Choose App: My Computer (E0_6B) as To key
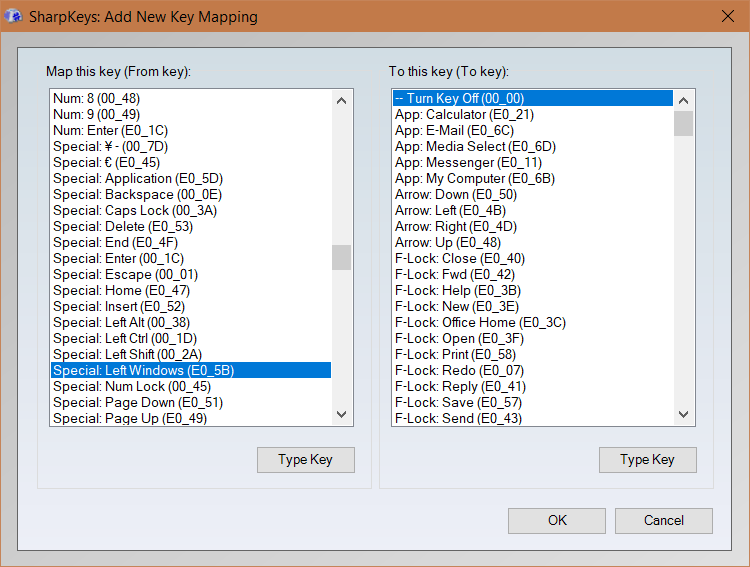This screenshot has width=750, height=567. tap(533, 178)
